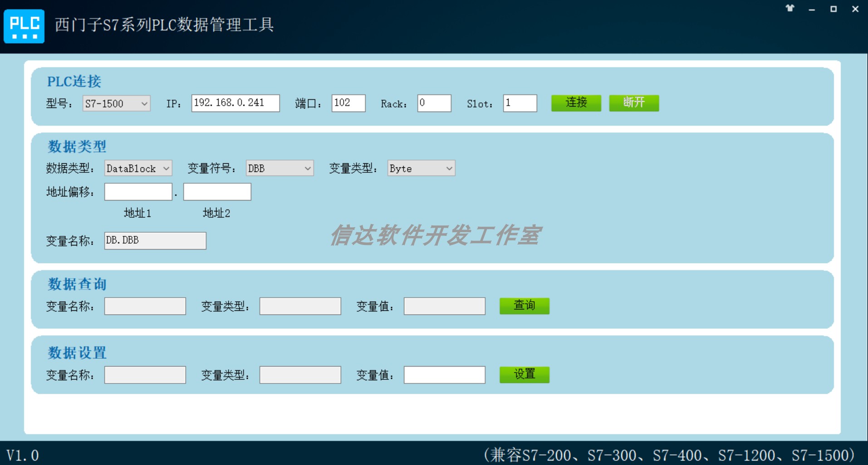The width and height of the screenshot is (868, 465).
Task: Click the green 断开 disconnect button
Action: (x=634, y=103)
